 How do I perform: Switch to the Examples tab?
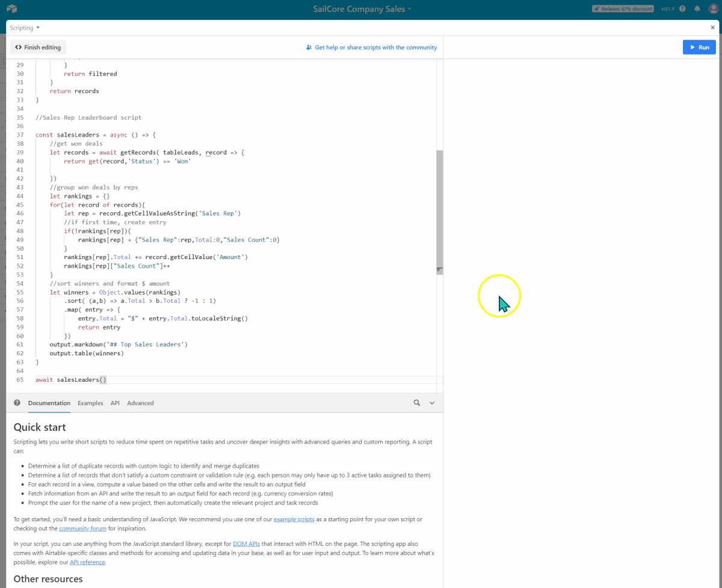coord(90,403)
